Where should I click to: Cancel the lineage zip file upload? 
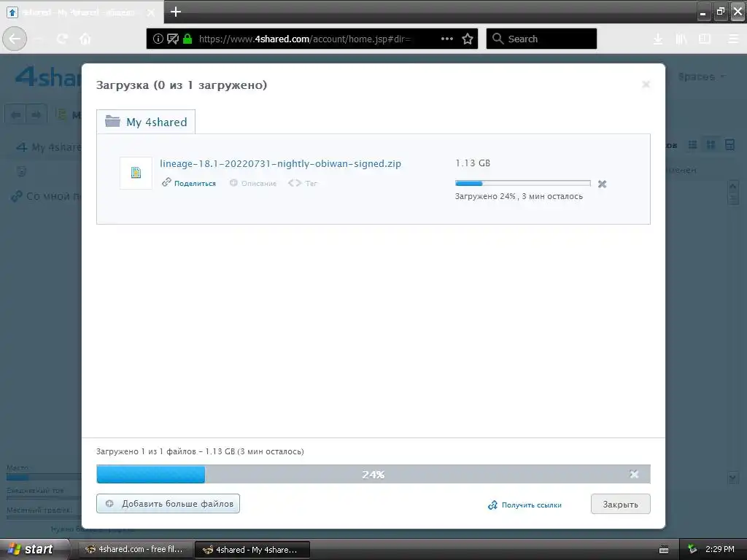pyautogui.click(x=602, y=184)
